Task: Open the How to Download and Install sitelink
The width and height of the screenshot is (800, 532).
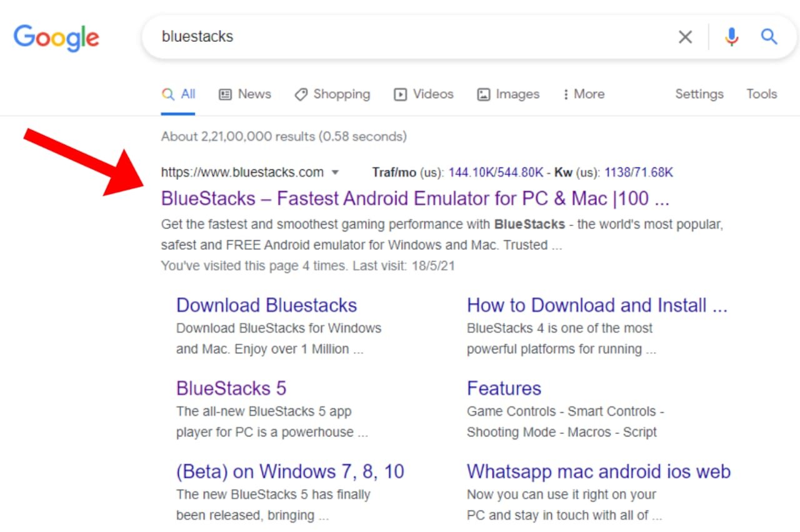Action: [x=597, y=305]
